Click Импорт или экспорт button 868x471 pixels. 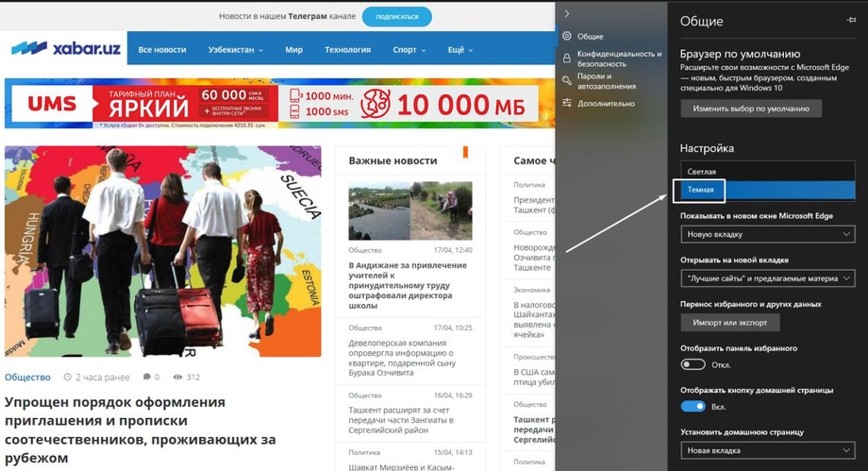730,323
